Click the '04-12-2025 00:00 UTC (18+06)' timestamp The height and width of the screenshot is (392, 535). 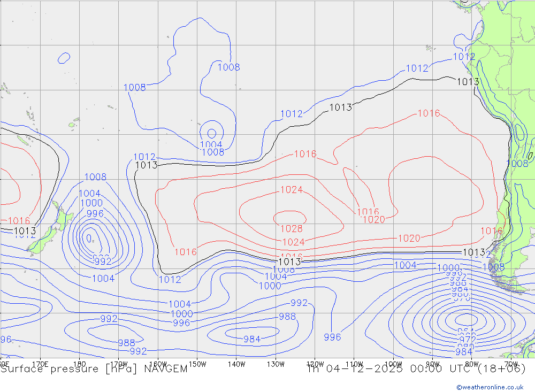click(x=426, y=369)
